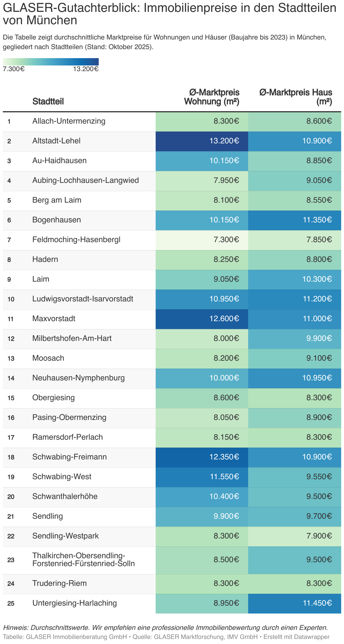344x644 pixels.
Task: Click the Hinweis note below the table
Action: pos(165,628)
